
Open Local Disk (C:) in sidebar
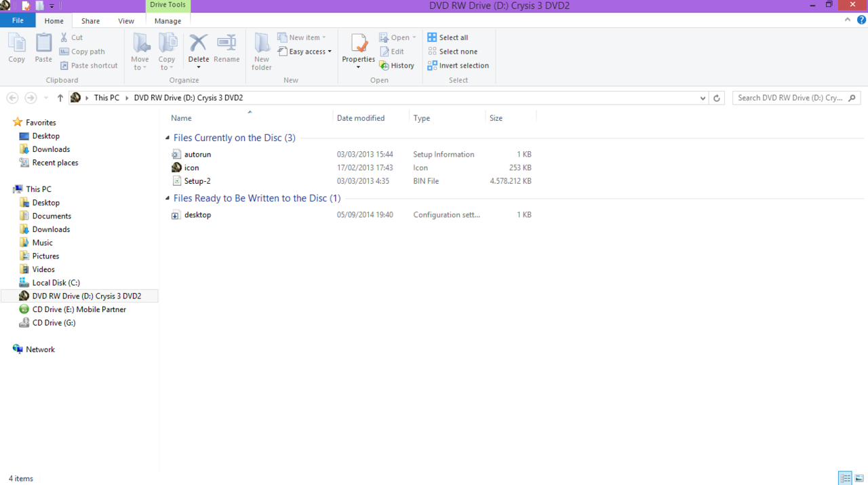click(x=56, y=283)
